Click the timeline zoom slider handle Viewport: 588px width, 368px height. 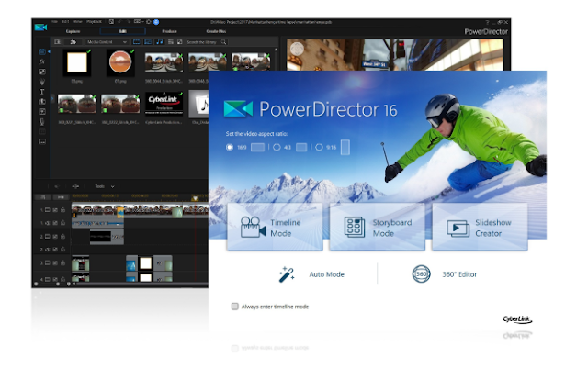(x=58, y=284)
